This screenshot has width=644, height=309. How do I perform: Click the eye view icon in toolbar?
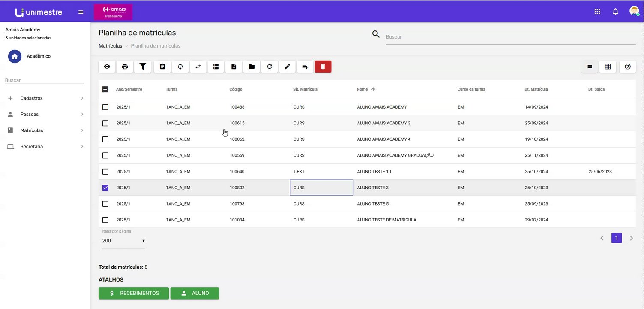[x=107, y=67]
